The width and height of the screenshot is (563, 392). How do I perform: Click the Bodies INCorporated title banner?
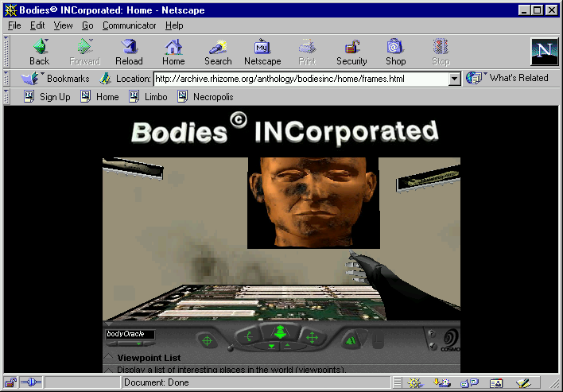click(285, 130)
